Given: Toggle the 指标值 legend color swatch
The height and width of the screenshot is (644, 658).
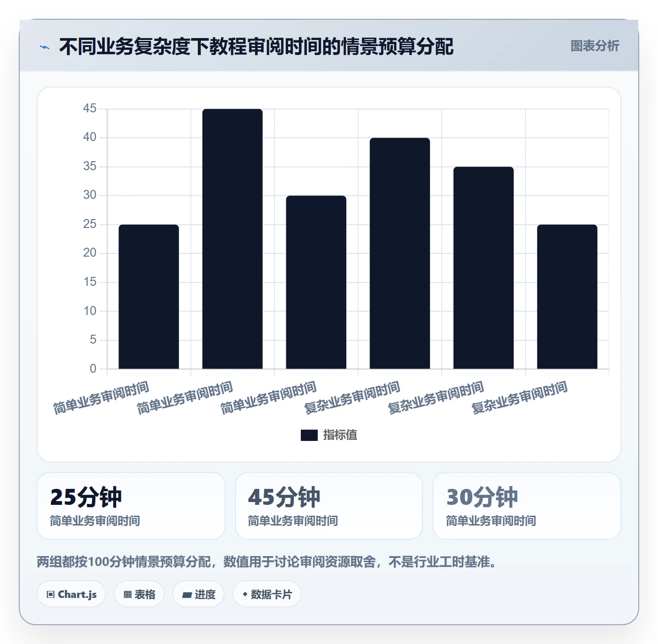Looking at the screenshot, I should point(309,435).
